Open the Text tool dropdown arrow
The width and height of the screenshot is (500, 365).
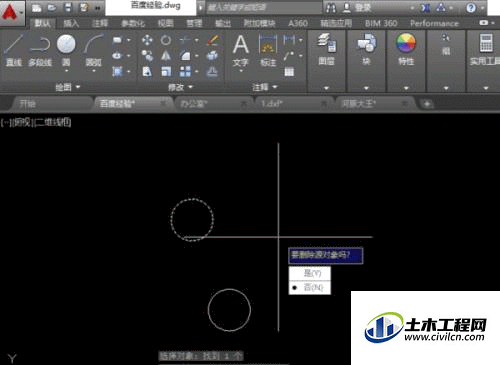click(241, 71)
